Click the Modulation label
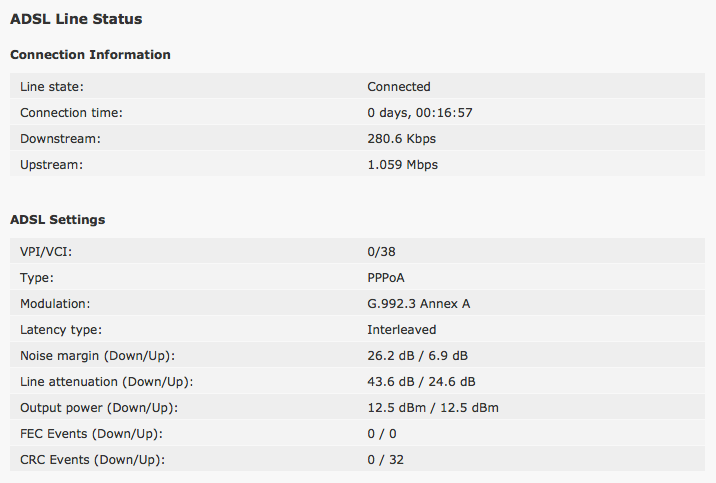Viewport: 716px width, 483px height. 55,304
